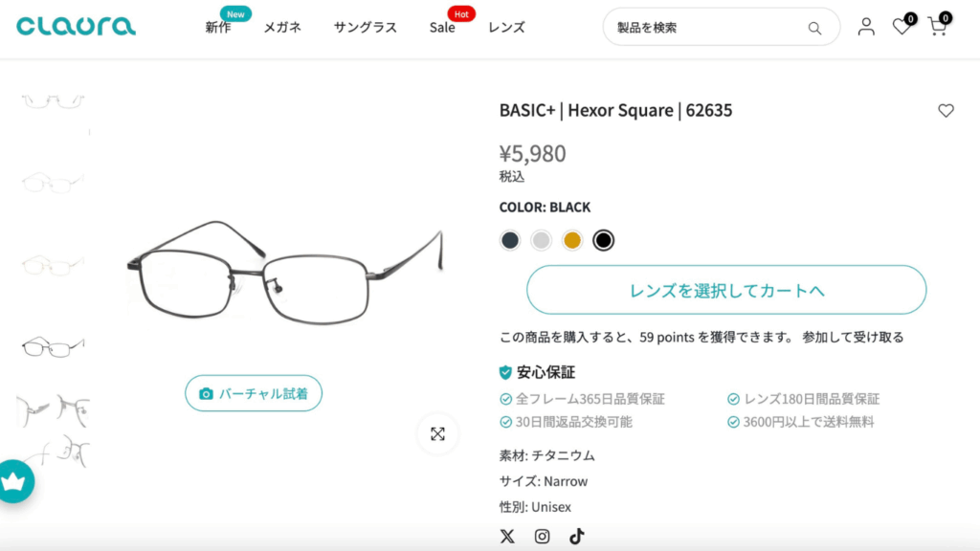
Task: Open the X (Twitter) share icon
Action: click(507, 537)
